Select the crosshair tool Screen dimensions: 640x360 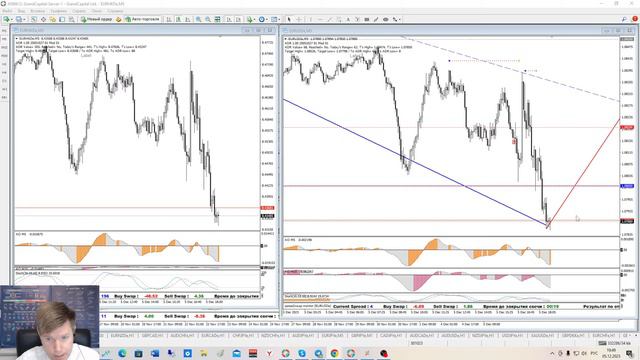point(299,19)
